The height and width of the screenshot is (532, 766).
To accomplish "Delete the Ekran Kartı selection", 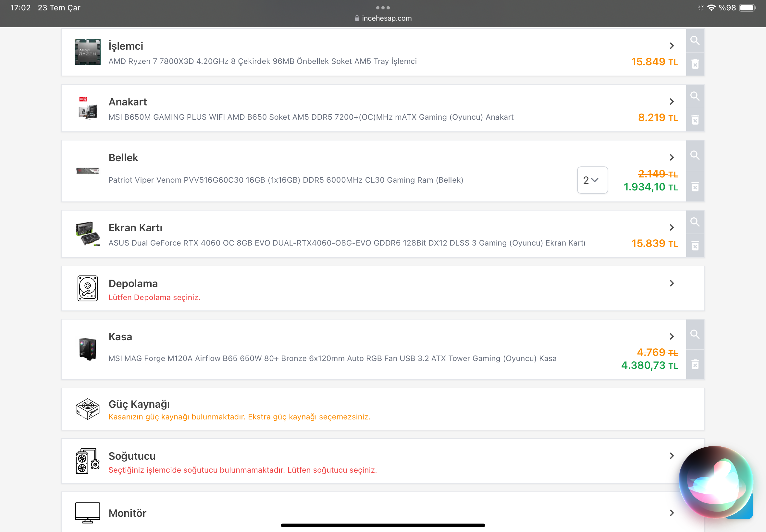I will point(695,246).
